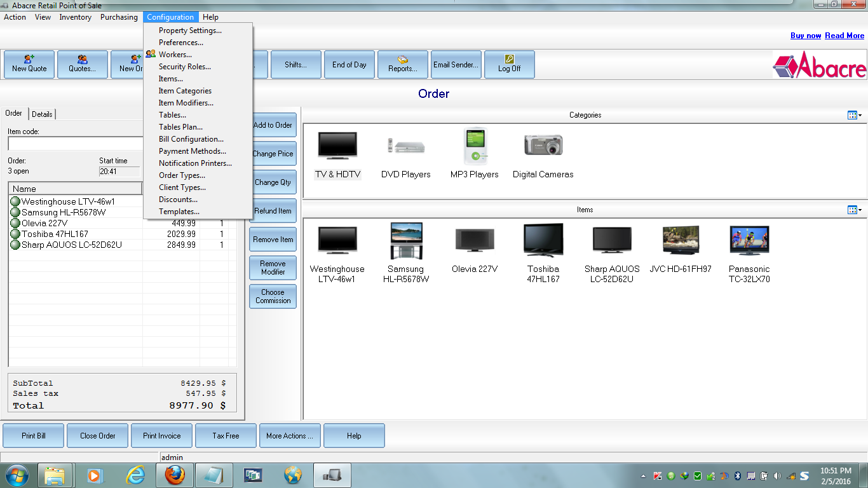Select the TV & HDTV category
This screenshot has width=868, height=488.
click(337, 155)
